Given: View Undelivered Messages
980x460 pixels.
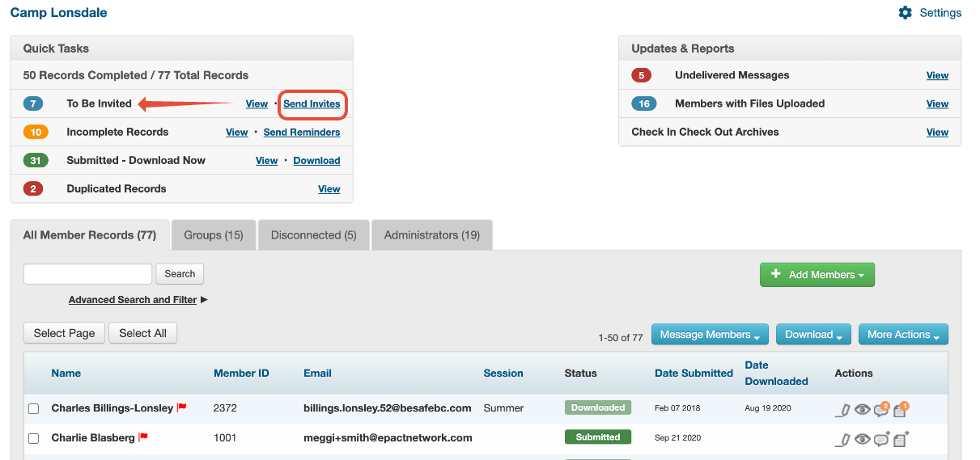Looking at the screenshot, I should [x=937, y=75].
